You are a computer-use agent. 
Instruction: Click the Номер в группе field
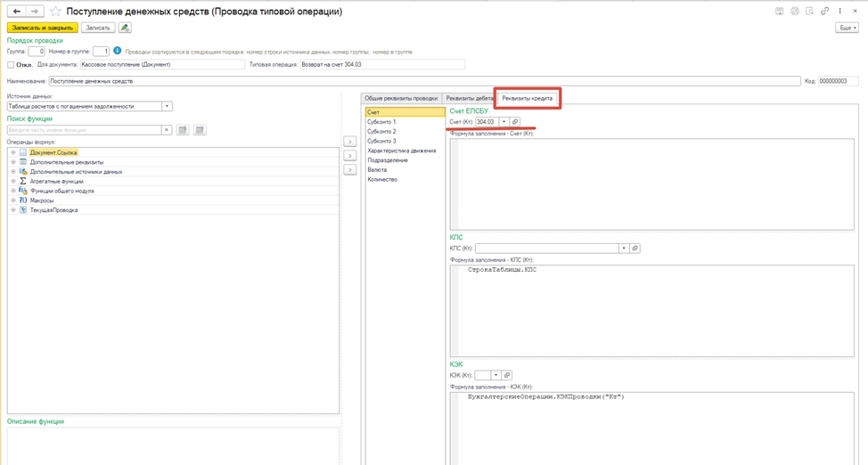[x=101, y=52]
